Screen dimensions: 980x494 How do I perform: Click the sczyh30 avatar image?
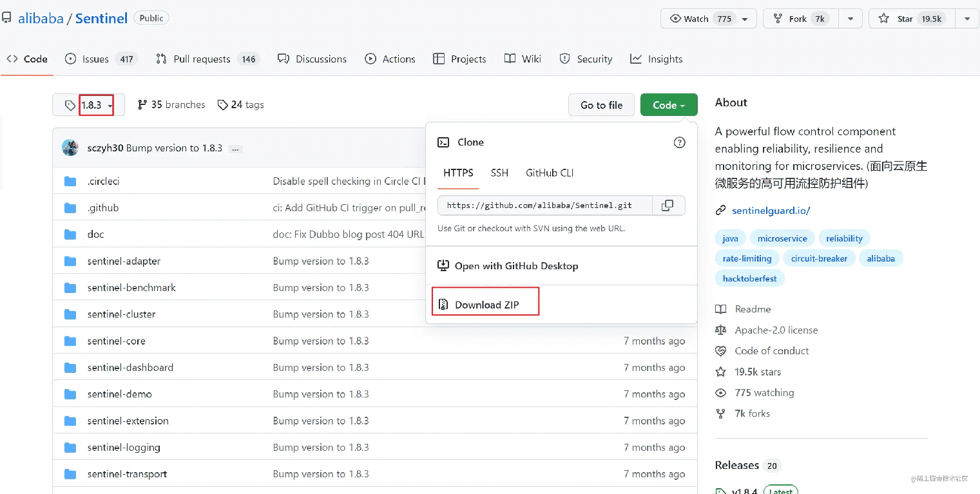tap(70, 147)
